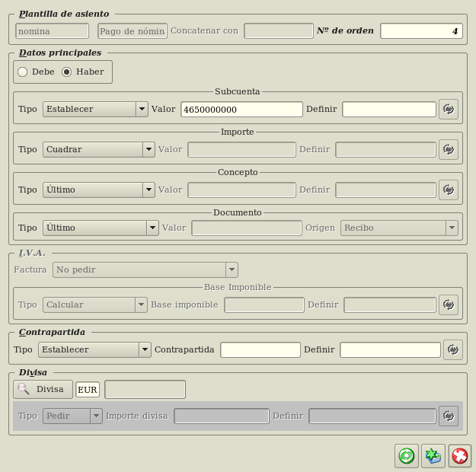Click the empty field next to EUR
Viewport: 476px width, 472px height.
(145, 390)
